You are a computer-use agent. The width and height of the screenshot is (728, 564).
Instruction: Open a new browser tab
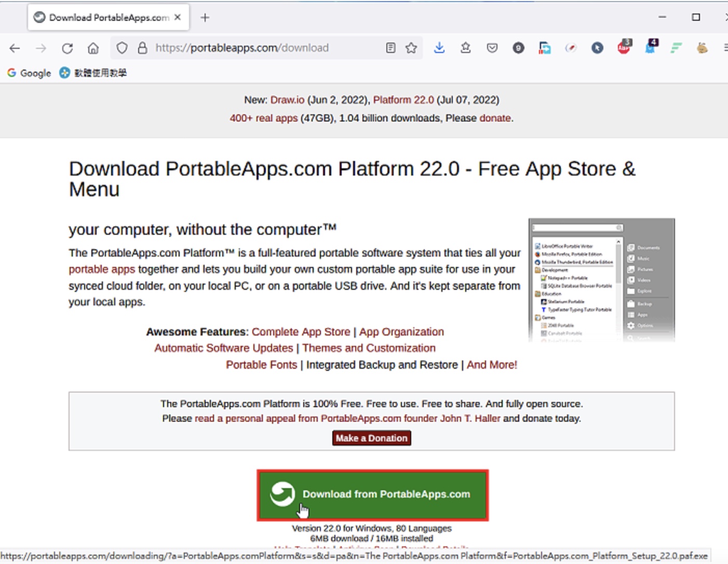(x=205, y=18)
